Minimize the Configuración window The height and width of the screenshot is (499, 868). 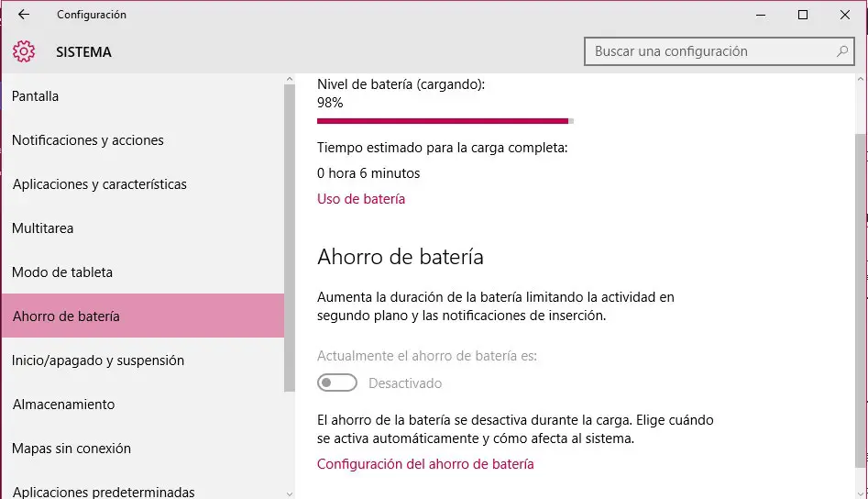click(x=760, y=15)
